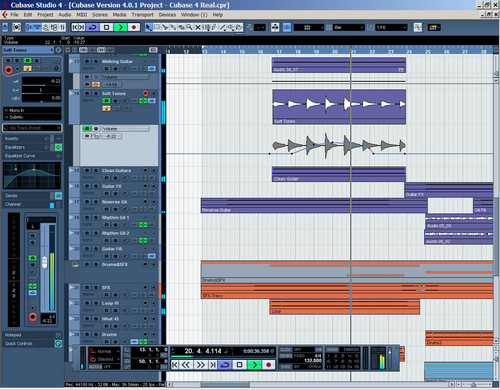
Task: Mute the Clean Guitars track
Action: [x=87, y=170]
